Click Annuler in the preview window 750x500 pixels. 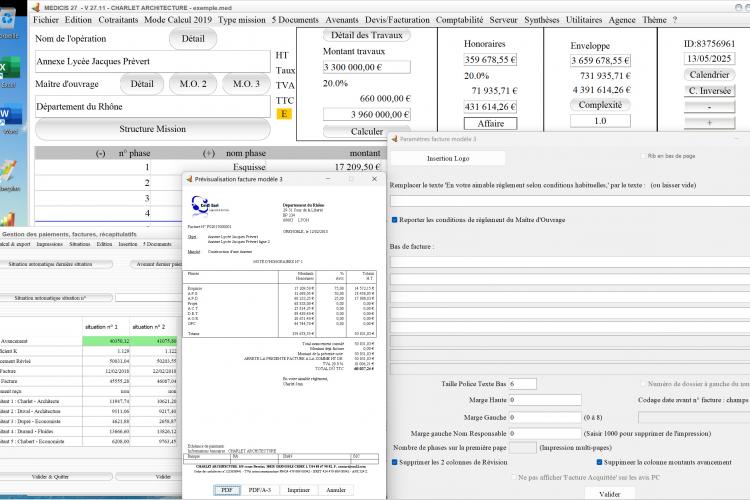tap(336, 490)
